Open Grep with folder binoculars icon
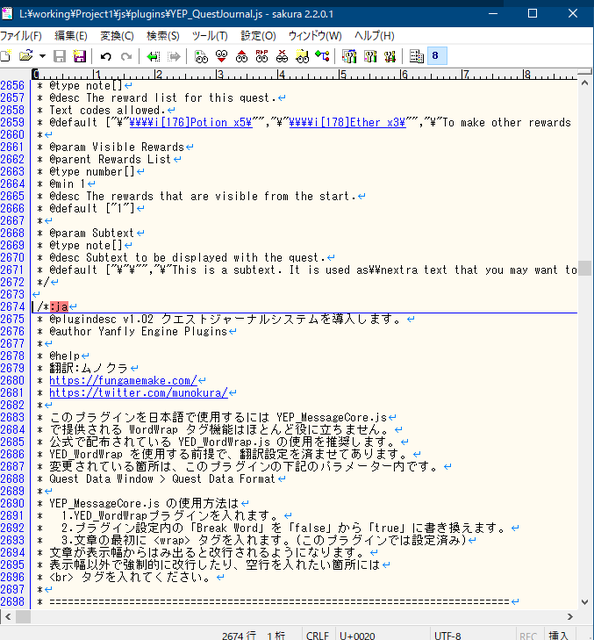The image size is (594, 640). pyautogui.click(x=302, y=56)
